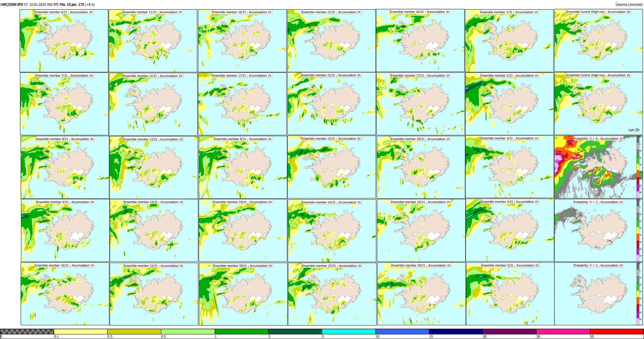The width and height of the screenshot is (644, 339).
Task: Open the Ensemble member 27/31 map panel
Action: click(421, 104)
